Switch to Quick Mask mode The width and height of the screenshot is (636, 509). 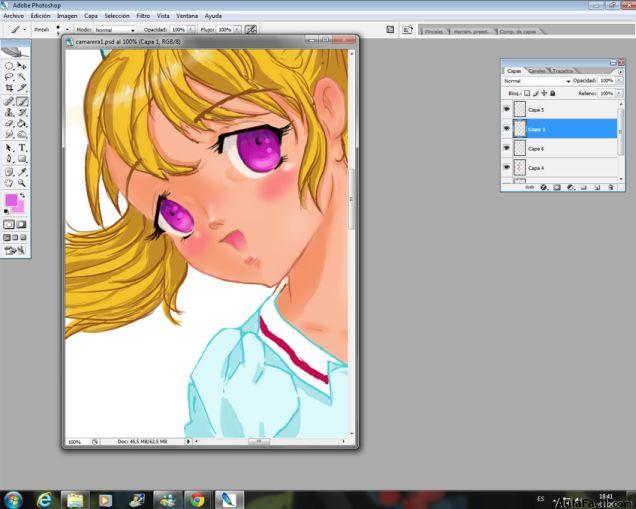pos(22,224)
